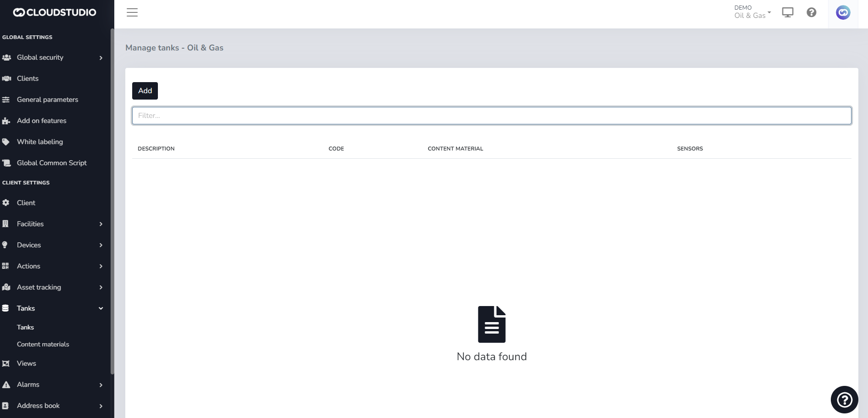Viewport: 868px width, 418px height.
Task: Click the Filter input field
Action: (491, 116)
